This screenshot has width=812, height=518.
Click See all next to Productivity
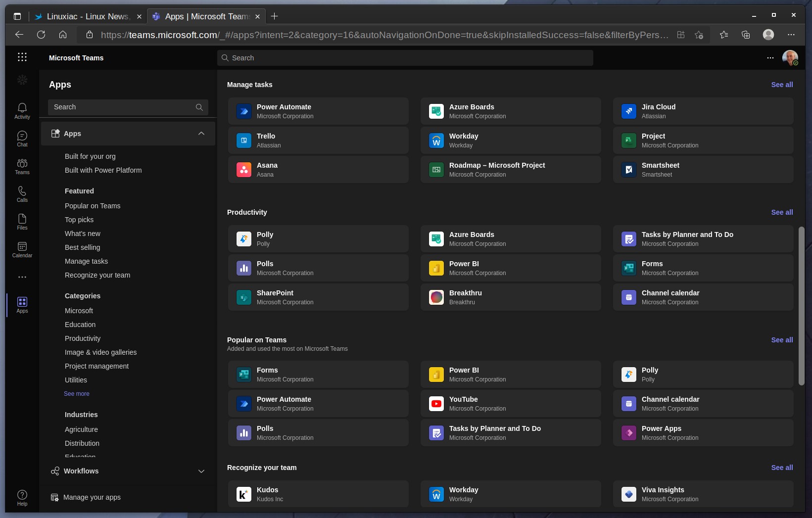[x=781, y=212]
